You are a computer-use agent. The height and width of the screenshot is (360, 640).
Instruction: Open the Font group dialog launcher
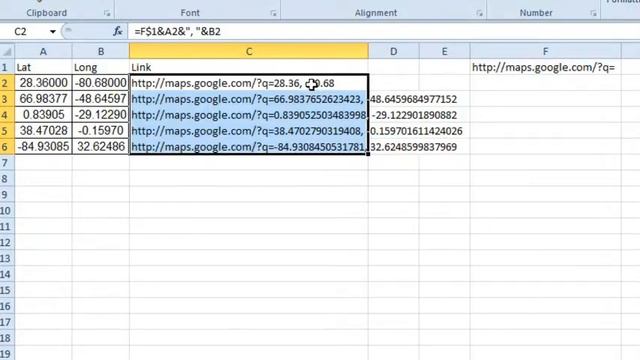(x=273, y=13)
